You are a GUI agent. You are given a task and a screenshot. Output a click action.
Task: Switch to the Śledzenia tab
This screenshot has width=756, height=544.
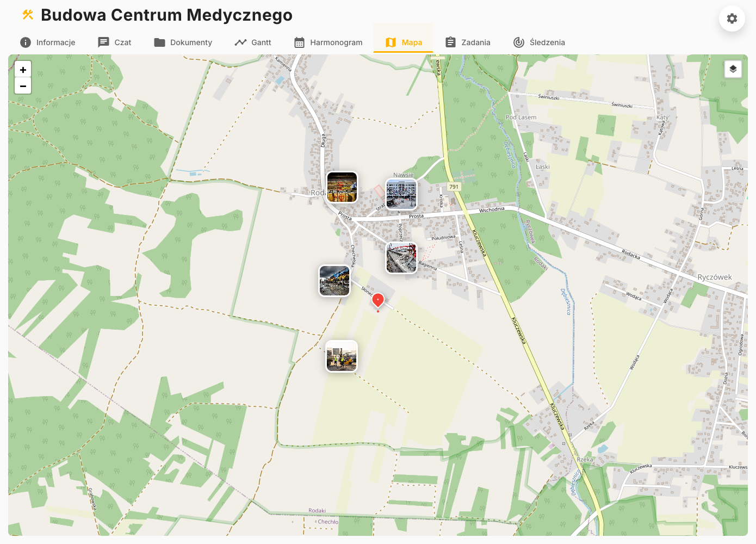click(540, 42)
